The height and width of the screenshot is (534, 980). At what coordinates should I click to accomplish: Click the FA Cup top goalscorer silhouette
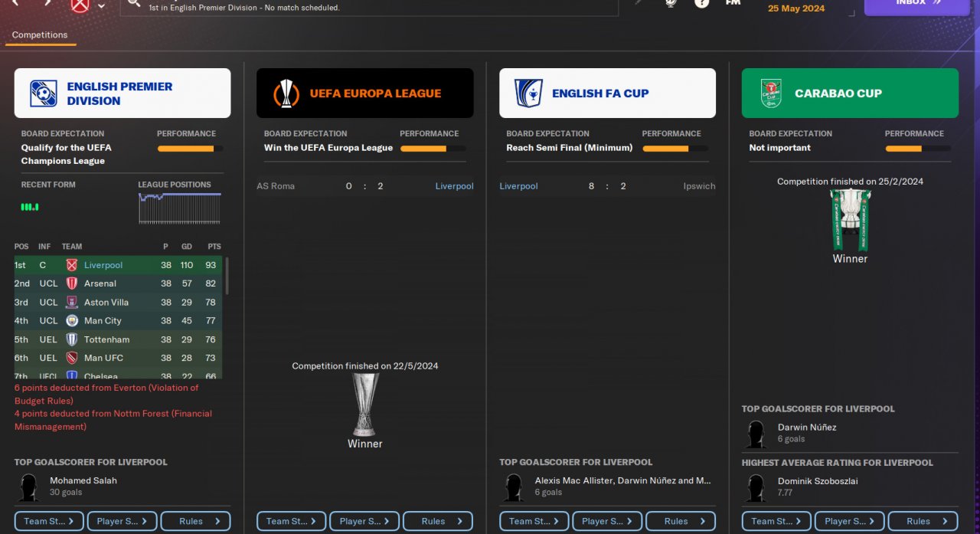tap(514, 487)
